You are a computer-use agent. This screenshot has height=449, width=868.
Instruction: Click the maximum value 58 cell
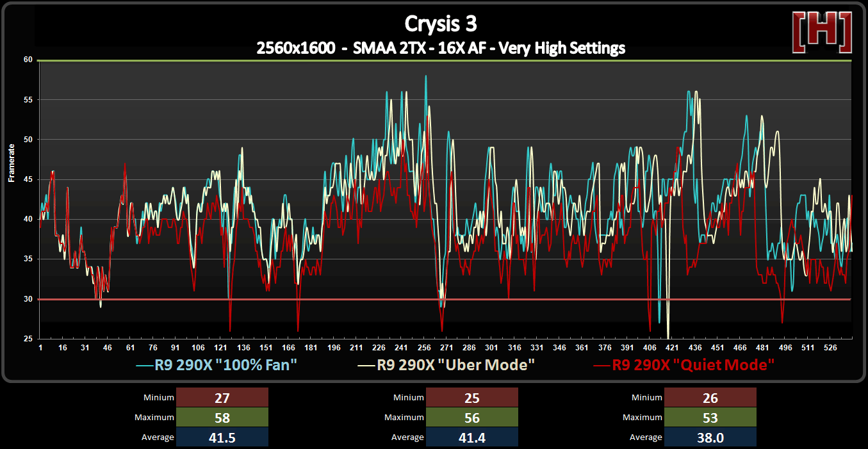(222, 418)
